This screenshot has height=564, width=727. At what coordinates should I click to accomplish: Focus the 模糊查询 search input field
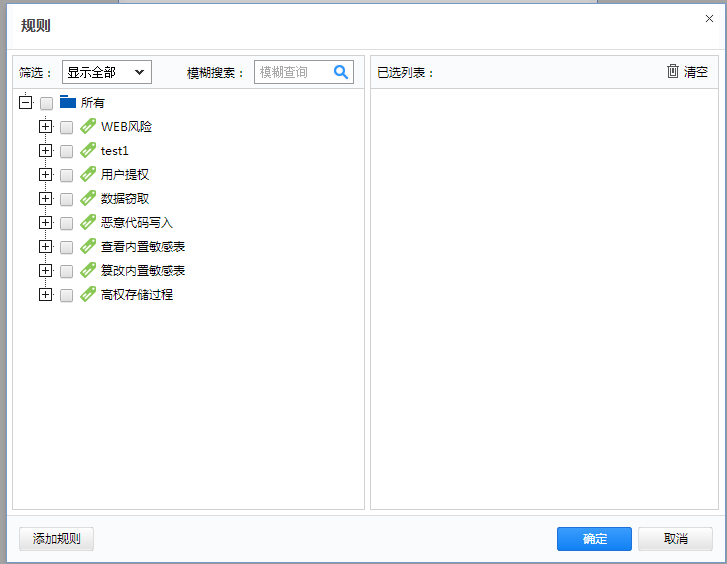[x=293, y=72]
